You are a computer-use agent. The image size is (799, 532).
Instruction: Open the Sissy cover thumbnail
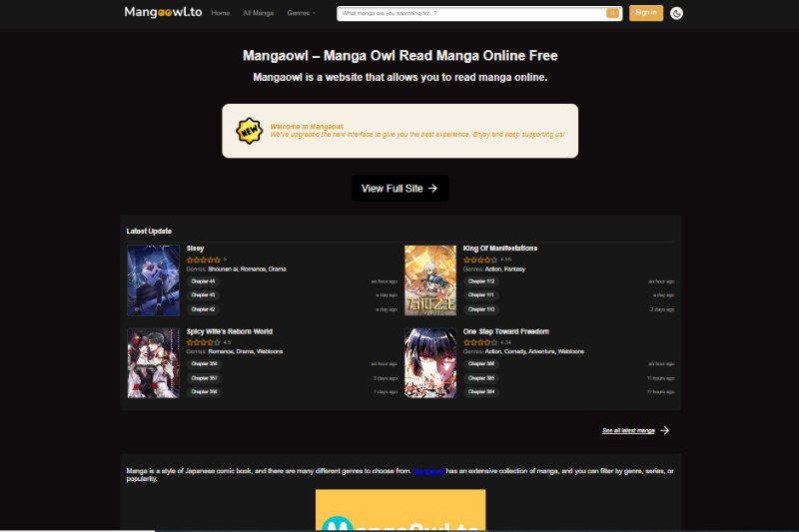[153, 280]
